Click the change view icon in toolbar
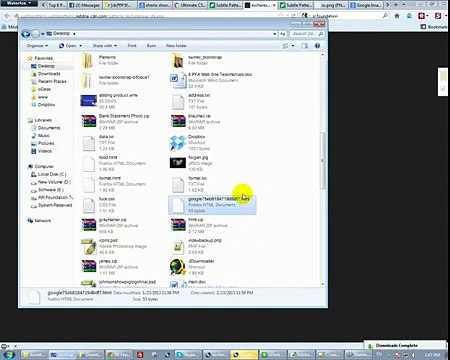450x360 pixels. [x=285, y=46]
